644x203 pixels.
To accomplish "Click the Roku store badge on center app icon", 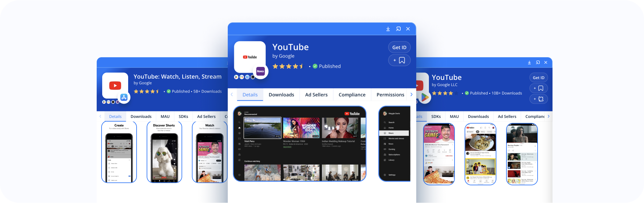I will (x=261, y=71).
